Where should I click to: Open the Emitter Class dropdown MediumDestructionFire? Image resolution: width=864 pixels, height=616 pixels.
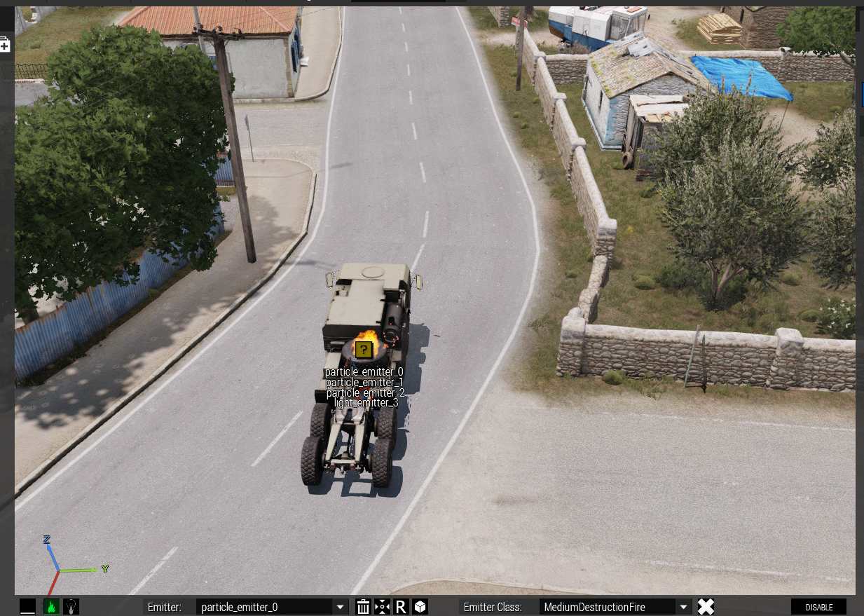615,607
